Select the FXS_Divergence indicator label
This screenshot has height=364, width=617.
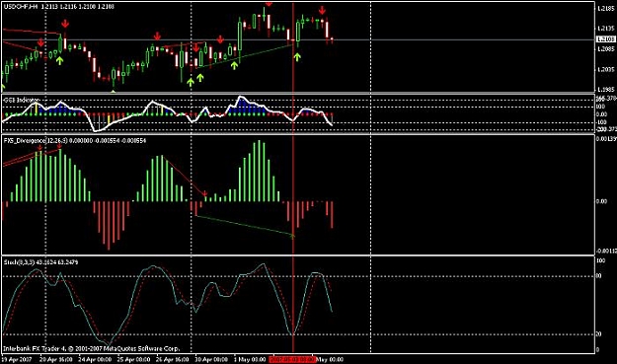(75, 140)
